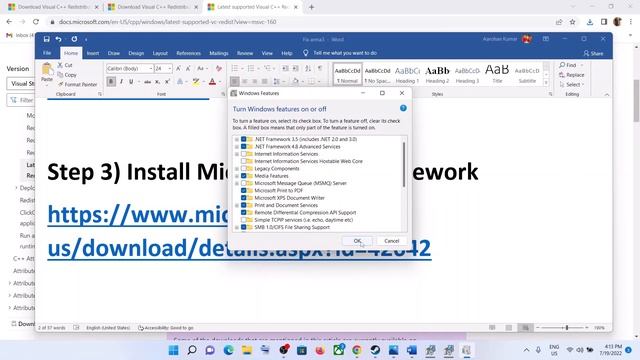Click Cut in the Clipboard group
The height and width of the screenshot is (360, 640).
[65, 65]
